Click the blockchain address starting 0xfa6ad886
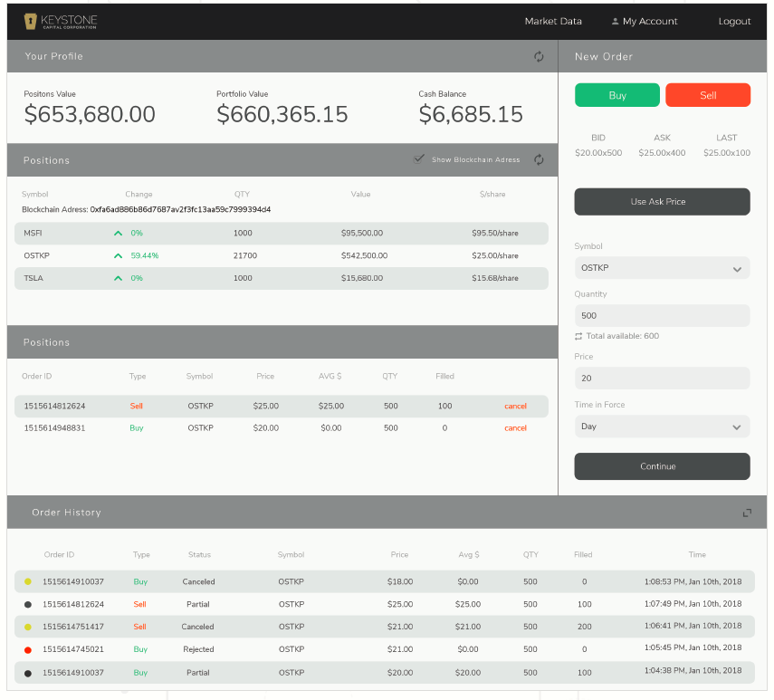This screenshot has height=700, width=774. [180, 210]
